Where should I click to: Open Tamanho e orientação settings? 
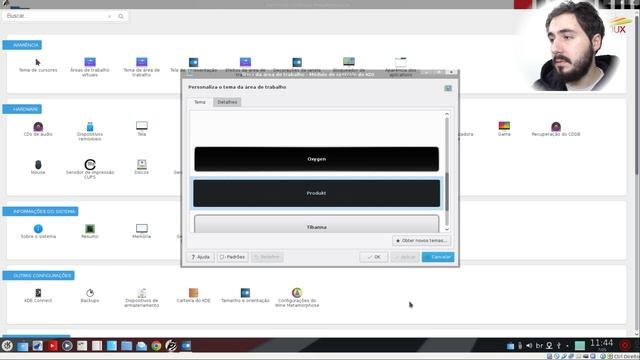point(245,295)
